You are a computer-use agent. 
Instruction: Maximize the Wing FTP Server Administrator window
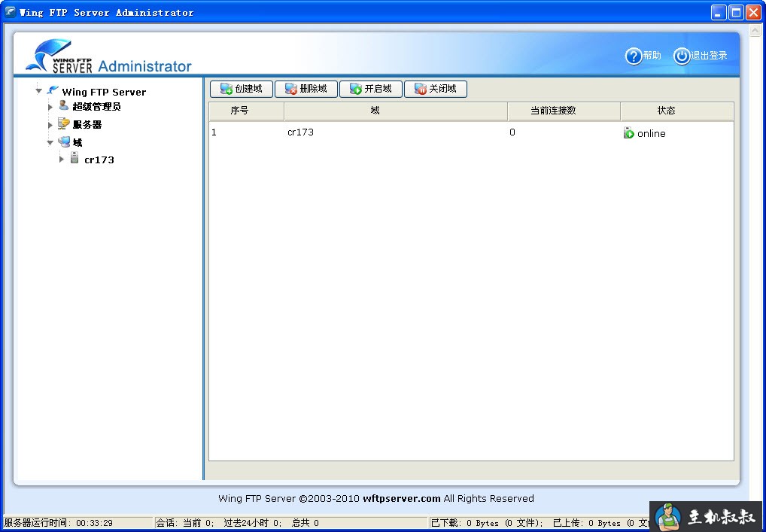[736, 12]
